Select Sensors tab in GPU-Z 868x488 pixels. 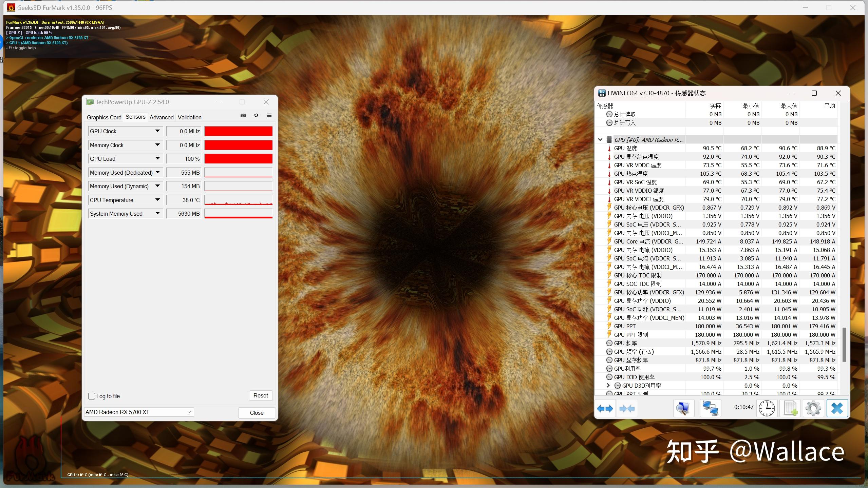134,117
